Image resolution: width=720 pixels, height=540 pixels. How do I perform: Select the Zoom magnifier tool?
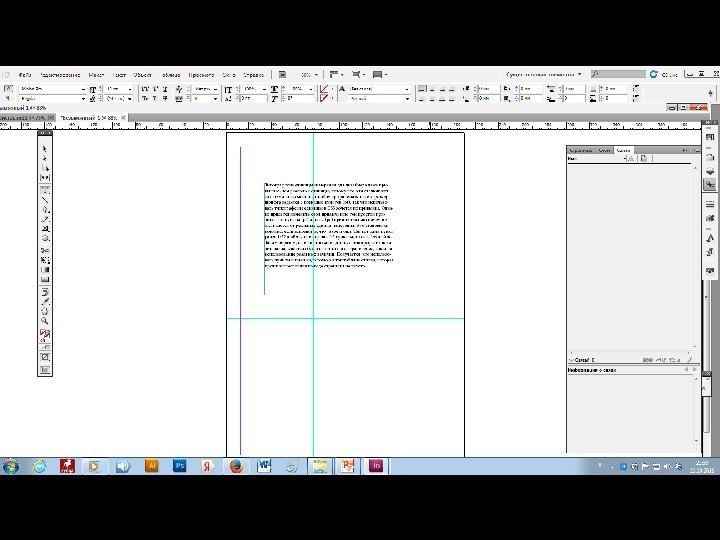tap(45, 321)
